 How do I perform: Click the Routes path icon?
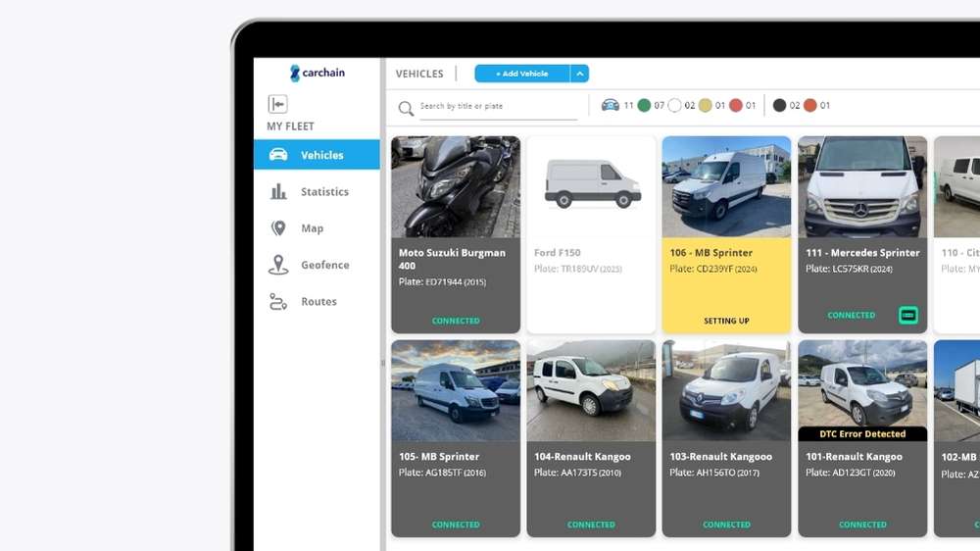(278, 301)
